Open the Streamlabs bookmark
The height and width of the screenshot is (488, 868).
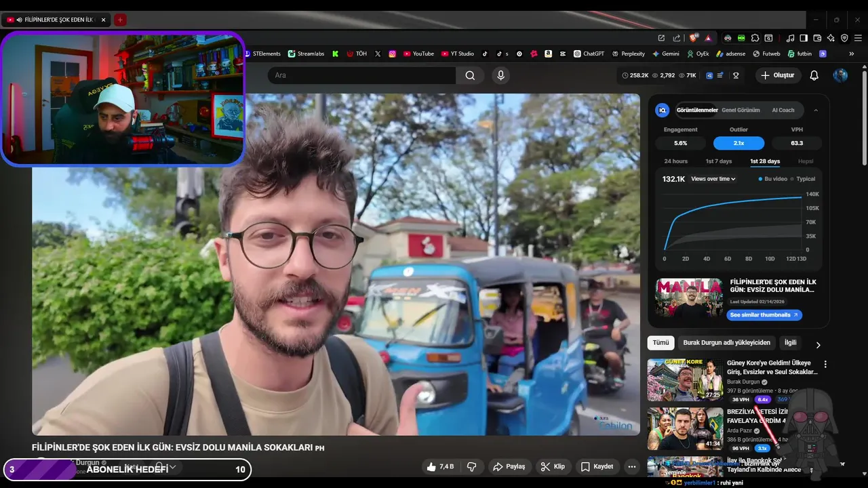(306, 54)
